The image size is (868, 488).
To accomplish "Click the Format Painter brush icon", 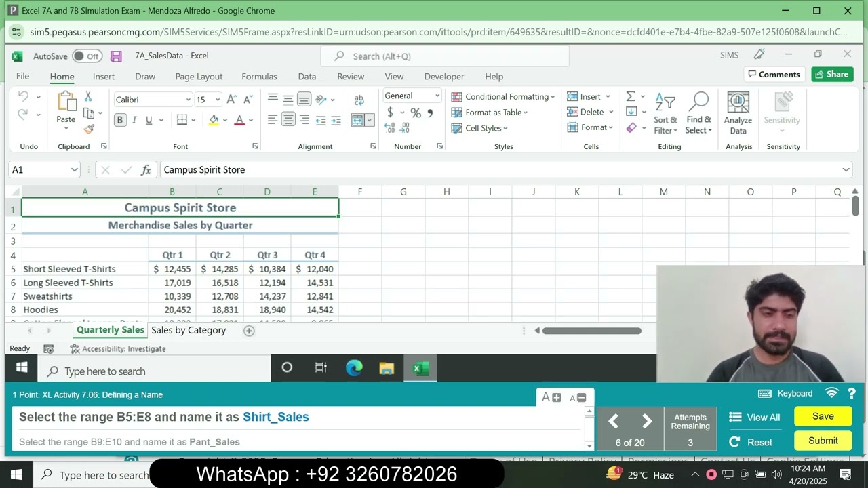I will click(x=89, y=128).
